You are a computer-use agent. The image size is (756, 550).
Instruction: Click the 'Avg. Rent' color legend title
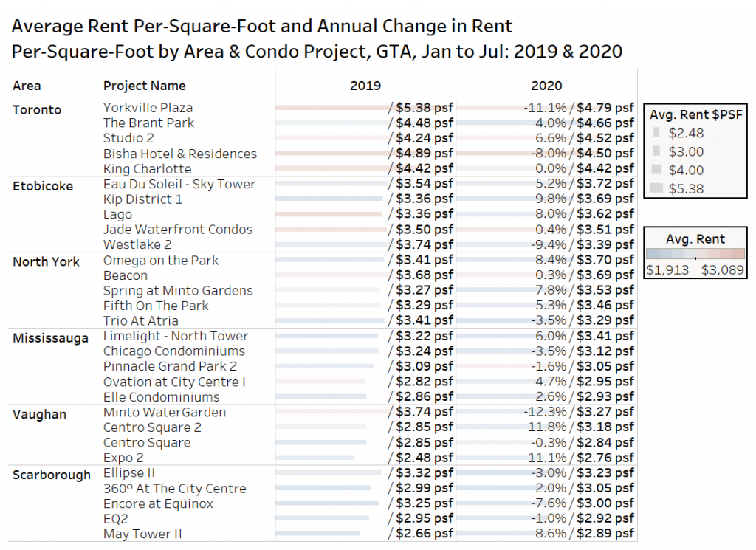coord(695,239)
